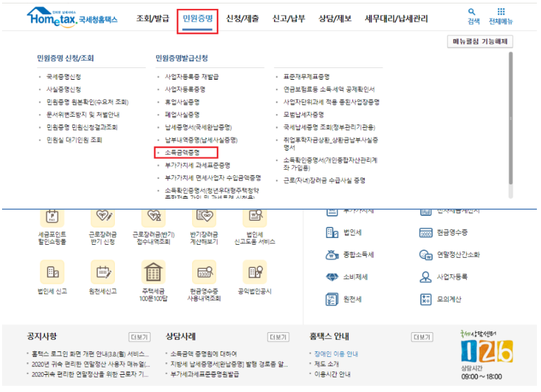Select 국세납세증명 조회(정부관리기관용)
Viewport: 541px width, 392px height.
pos(329,127)
